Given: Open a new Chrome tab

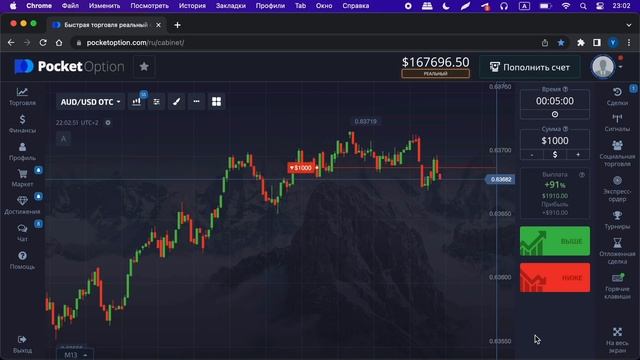Looking at the screenshot, I should [177, 25].
